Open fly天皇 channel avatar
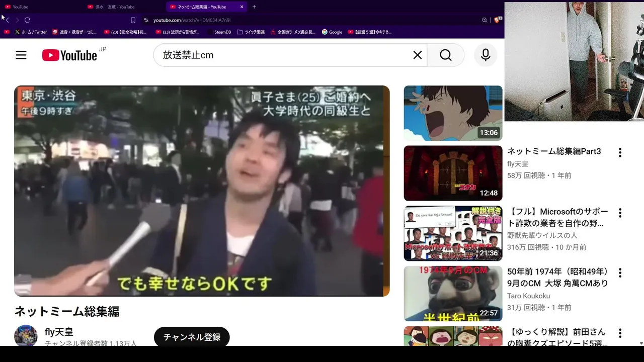This screenshot has width=644, height=362. pyautogui.click(x=26, y=335)
